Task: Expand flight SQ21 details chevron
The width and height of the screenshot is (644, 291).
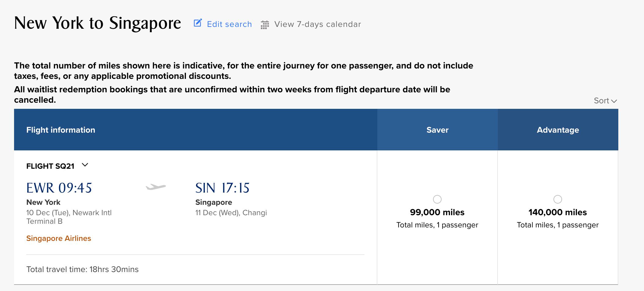Action: [x=85, y=165]
